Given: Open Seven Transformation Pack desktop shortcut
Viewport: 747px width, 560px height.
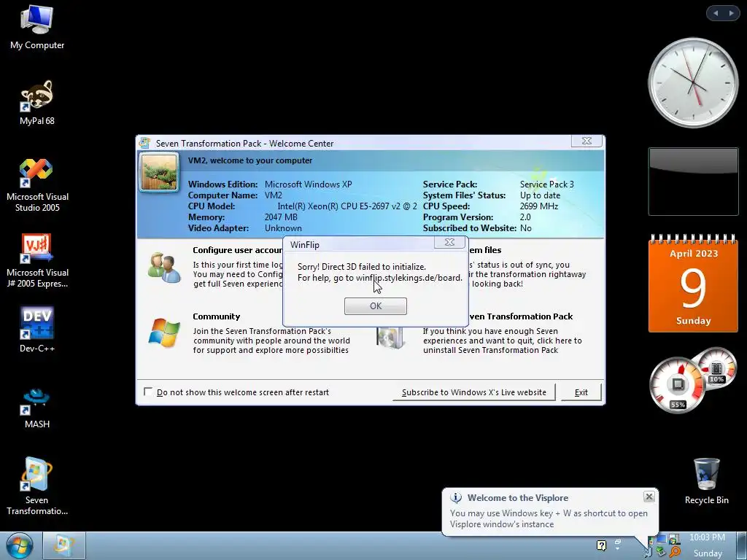Looking at the screenshot, I should [x=37, y=486].
